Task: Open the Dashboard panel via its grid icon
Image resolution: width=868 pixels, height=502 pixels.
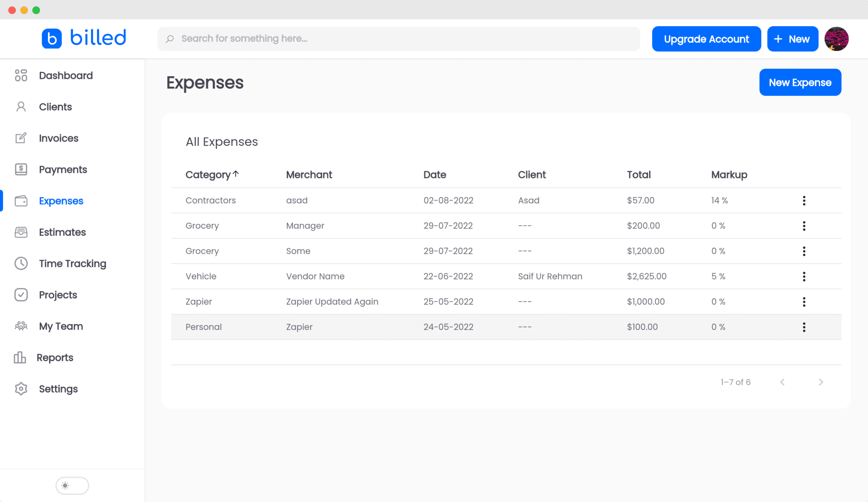Action: (21, 75)
